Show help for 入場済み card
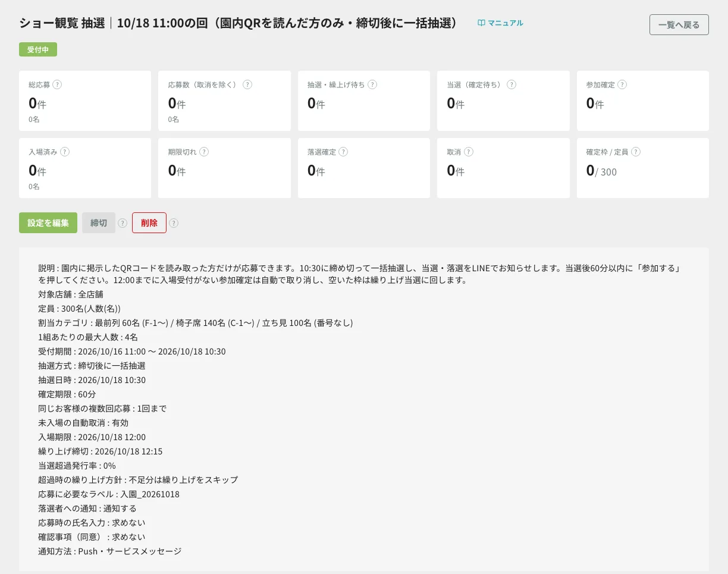Screen dimensions: 728x574 65,152
